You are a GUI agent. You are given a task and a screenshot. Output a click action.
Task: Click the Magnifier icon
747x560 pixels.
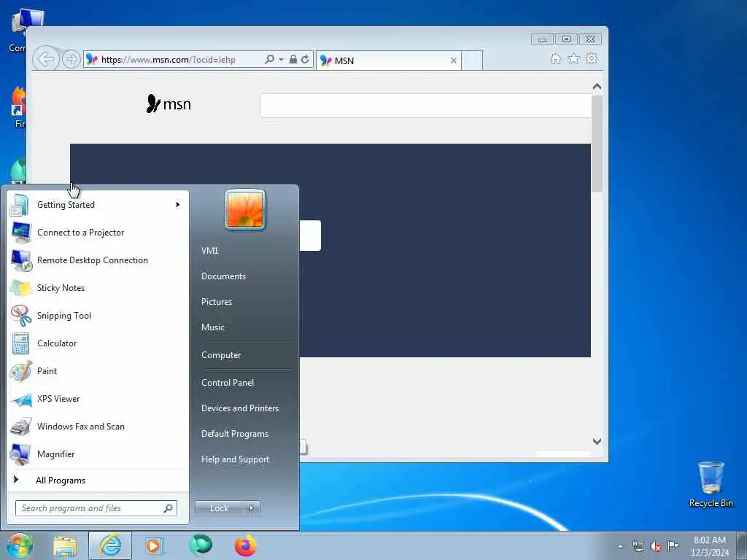21,454
